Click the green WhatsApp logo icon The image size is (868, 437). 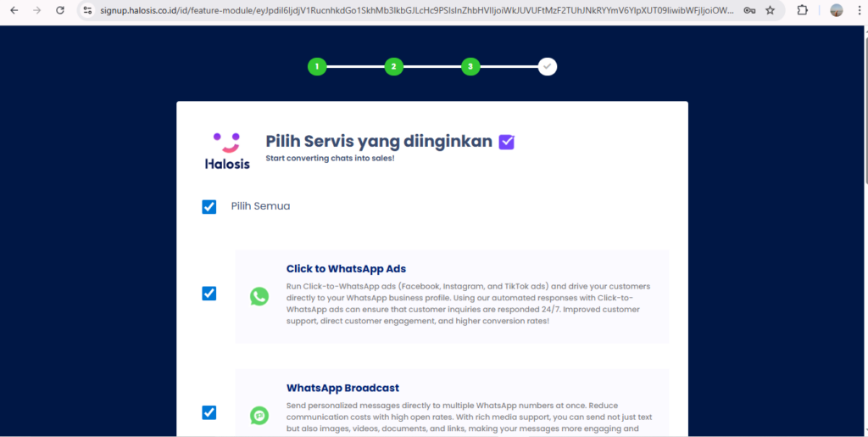click(x=259, y=296)
